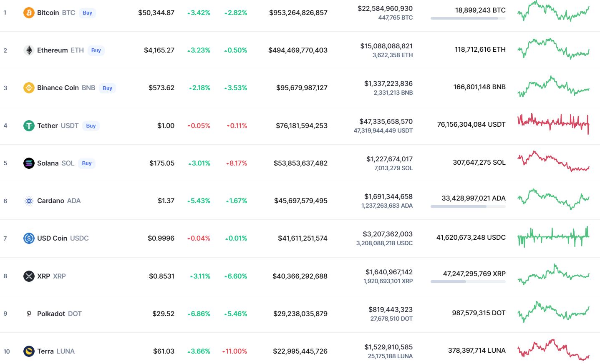
Task: Open the Solana 7-day price sparkline chart
Action: click(x=553, y=161)
